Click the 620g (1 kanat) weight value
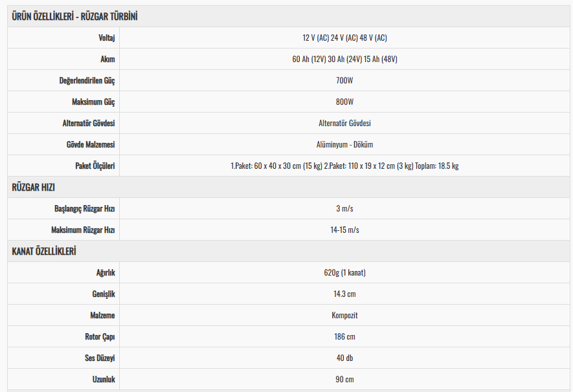This screenshot has height=392, width=573. pos(344,272)
